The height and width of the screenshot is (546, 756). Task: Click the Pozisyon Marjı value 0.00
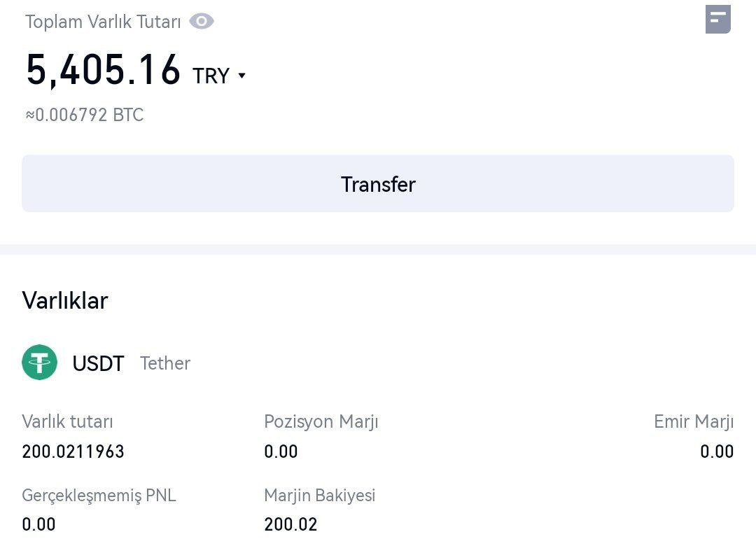coord(281,451)
